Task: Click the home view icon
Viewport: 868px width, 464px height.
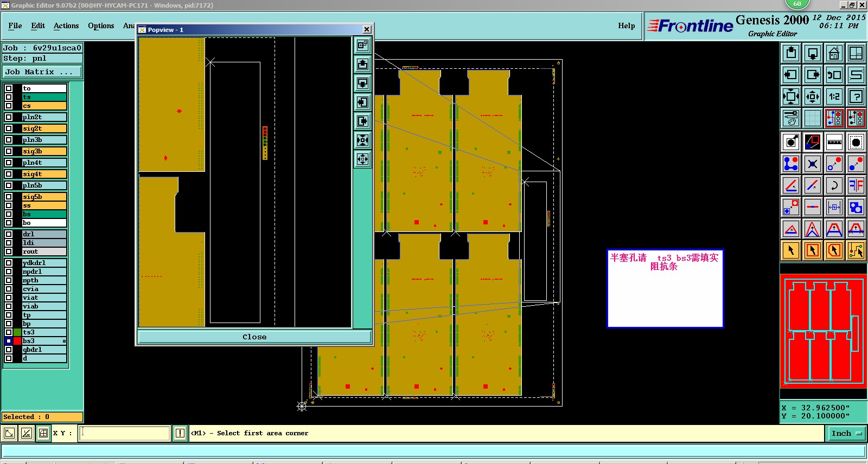Action: (834, 53)
